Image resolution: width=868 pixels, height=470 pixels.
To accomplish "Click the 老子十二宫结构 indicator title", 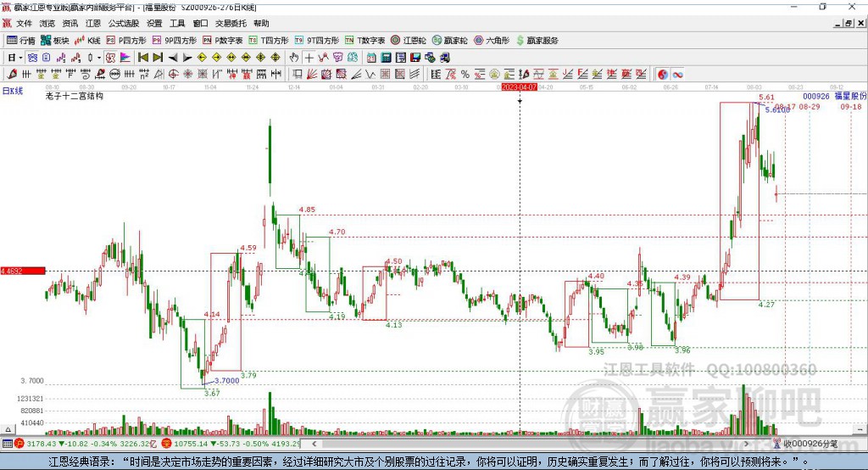I will coord(75,96).
